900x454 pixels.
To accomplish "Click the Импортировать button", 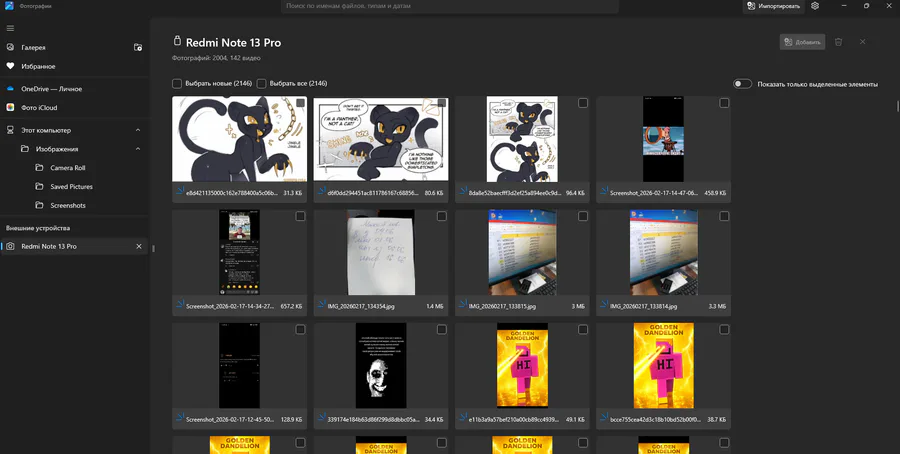I will point(773,6).
